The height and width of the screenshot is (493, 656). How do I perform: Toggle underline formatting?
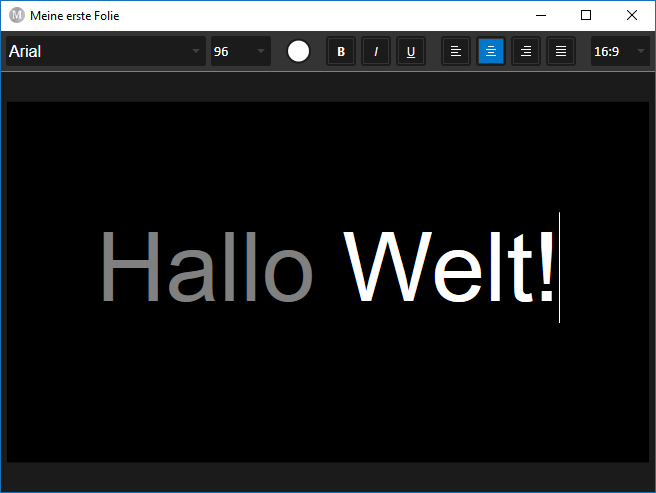tap(411, 51)
